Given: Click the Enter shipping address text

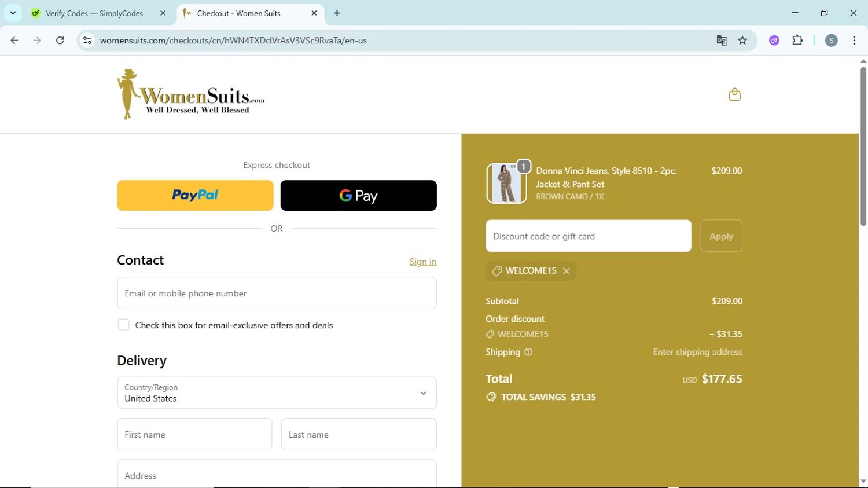Looking at the screenshot, I should coord(697,352).
